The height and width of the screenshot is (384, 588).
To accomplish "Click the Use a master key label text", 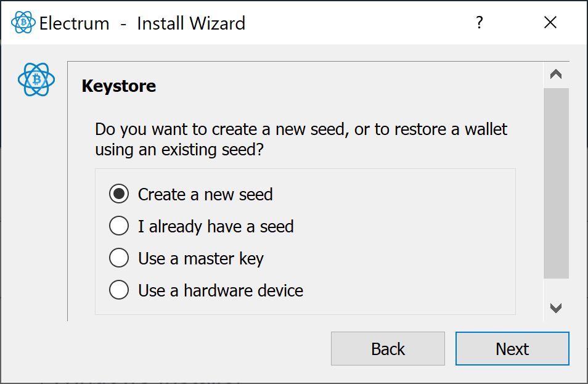I will point(200,258).
